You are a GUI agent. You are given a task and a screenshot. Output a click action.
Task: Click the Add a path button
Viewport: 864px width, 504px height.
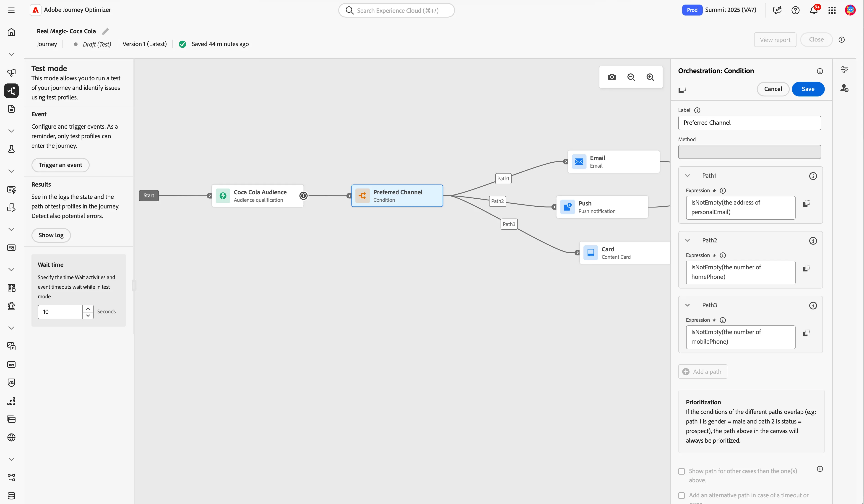[702, 372]
